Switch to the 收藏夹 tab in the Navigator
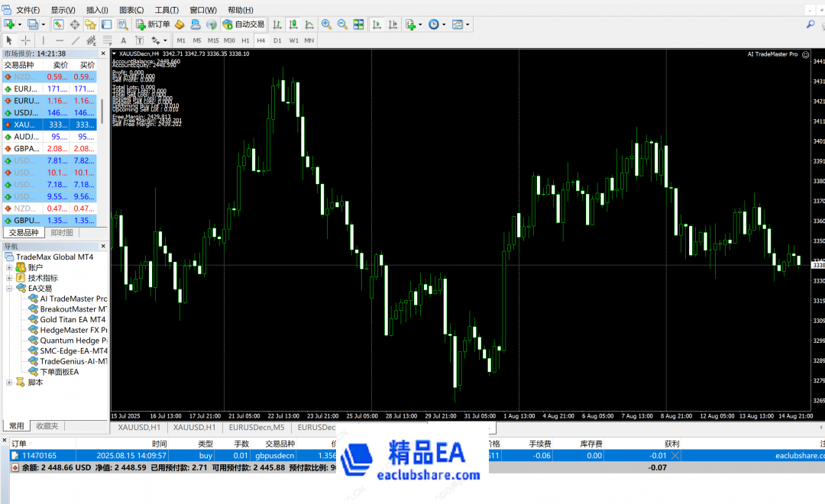The image size is (825, 504). click(47, 426)
